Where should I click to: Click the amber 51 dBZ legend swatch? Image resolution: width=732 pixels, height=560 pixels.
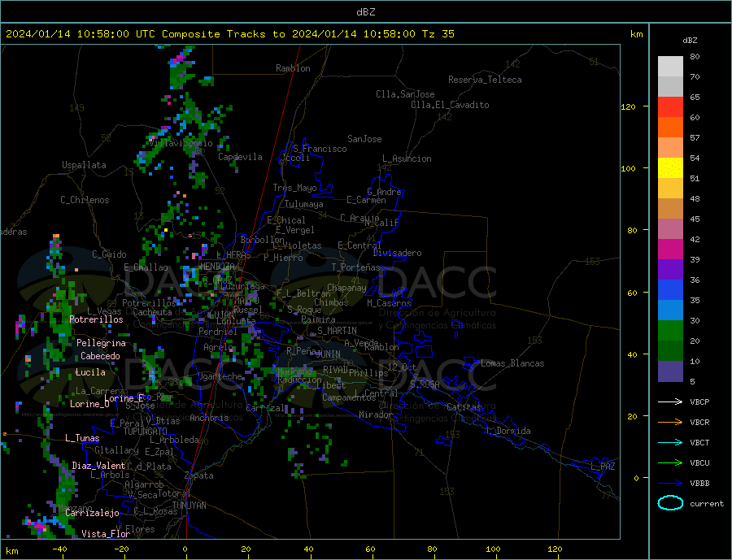(x=670, y=188)
